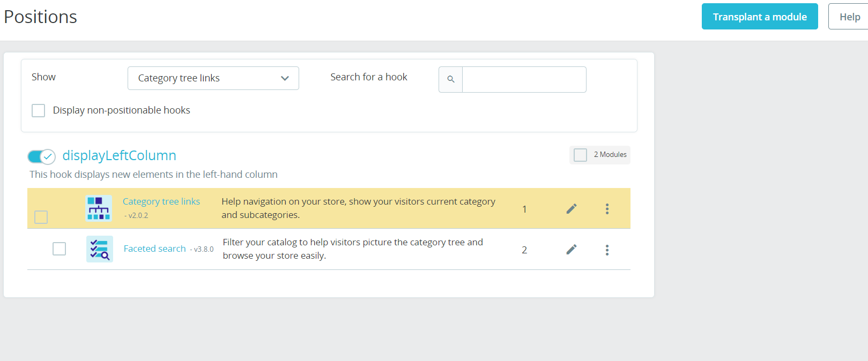Click the magnifier icon beside hook search
The width and height of the screenshot is (868, 361).
[x=451, y=79]
